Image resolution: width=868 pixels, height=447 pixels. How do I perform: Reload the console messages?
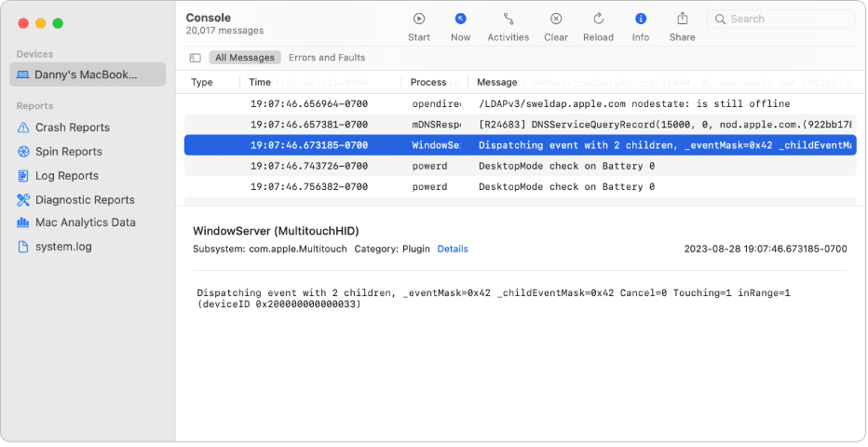click(598, 19)
